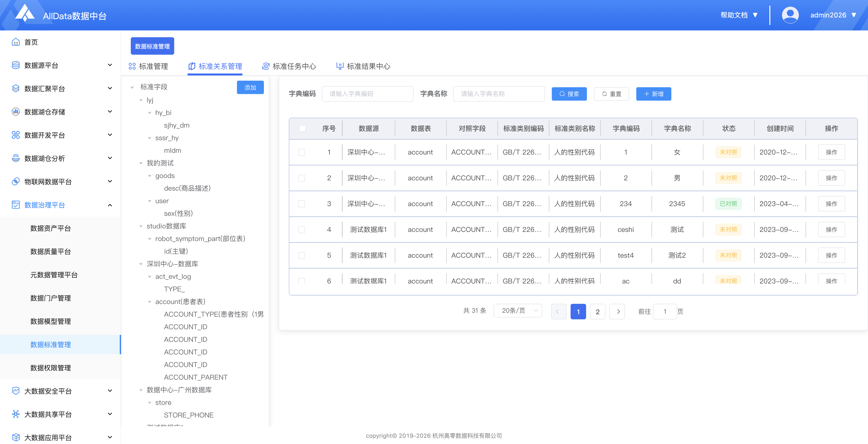Collapse the account(患者表) tree node

[x=150, y=302]
